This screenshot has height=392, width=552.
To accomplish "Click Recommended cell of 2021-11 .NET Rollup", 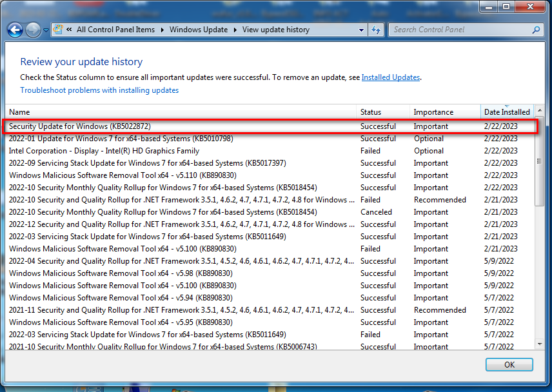I will (x=440, y=310).
